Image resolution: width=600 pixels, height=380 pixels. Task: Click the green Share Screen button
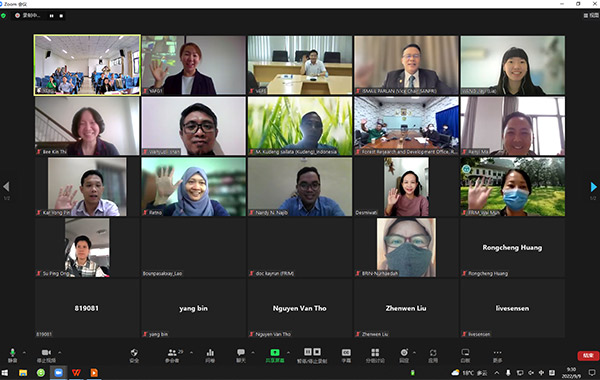275,355
